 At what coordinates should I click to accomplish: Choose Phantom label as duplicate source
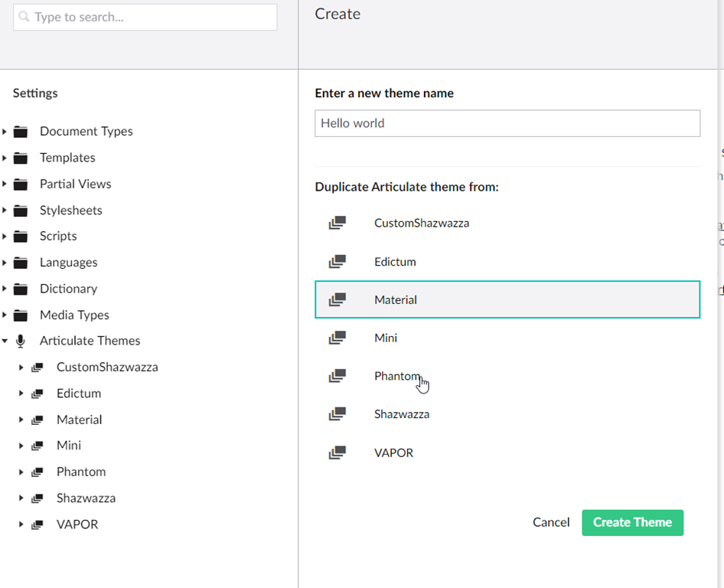pos(397,376)
